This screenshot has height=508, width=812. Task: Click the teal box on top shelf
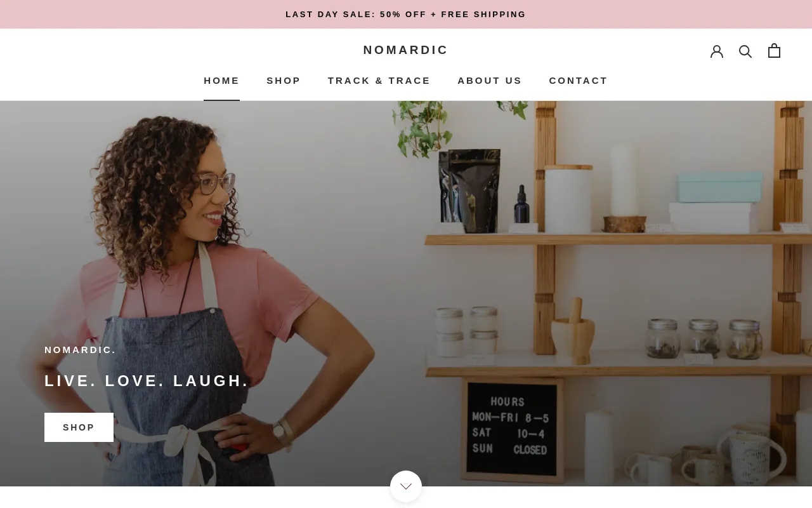click(720, 189)
